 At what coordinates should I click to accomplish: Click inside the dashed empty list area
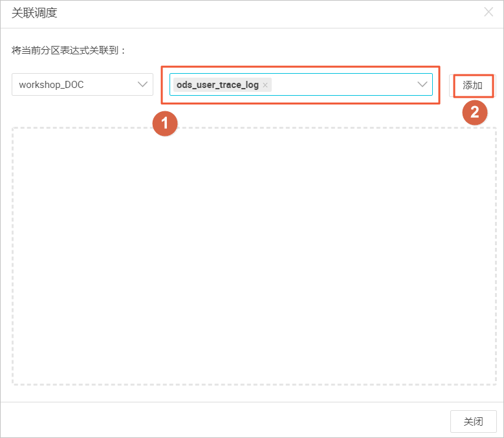(x=254, y=256)
